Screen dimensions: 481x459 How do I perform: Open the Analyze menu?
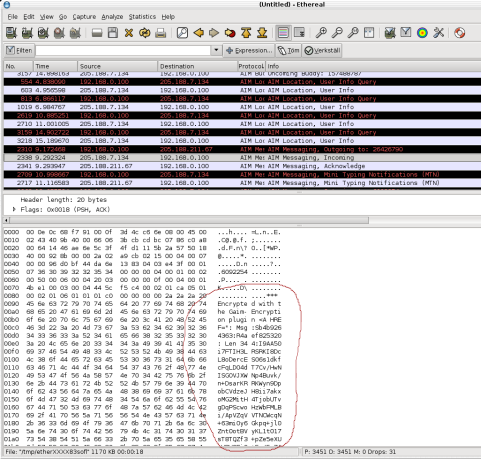pyautogui.click(x=112, y=17)
